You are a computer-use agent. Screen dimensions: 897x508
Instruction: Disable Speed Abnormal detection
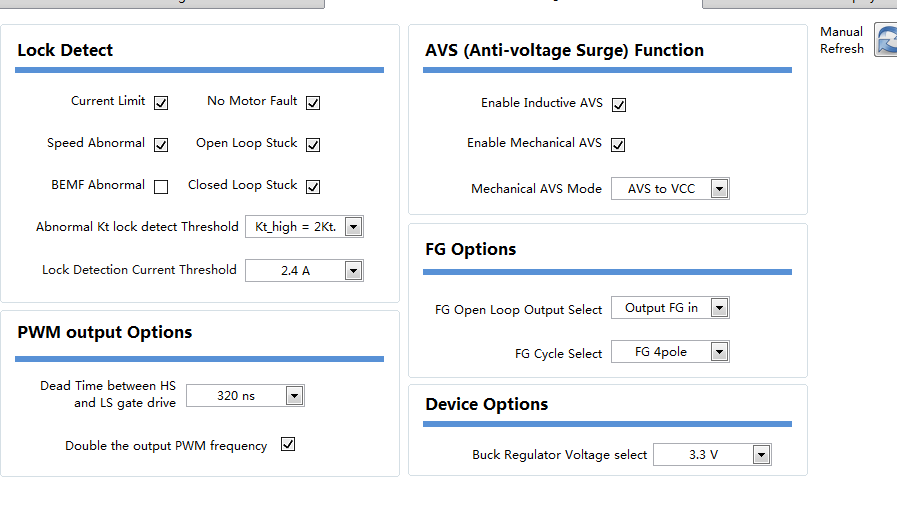point(161,144)
